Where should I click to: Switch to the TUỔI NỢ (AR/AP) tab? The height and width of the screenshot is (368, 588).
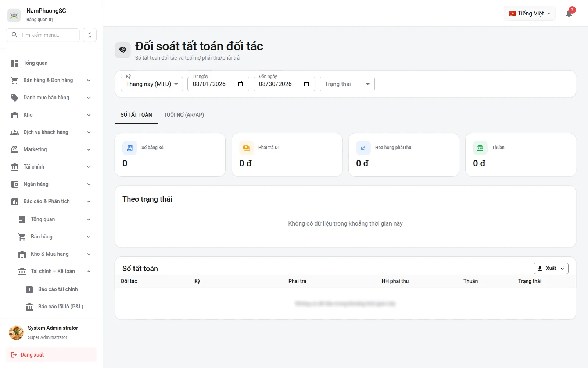(x=184, y=115)
